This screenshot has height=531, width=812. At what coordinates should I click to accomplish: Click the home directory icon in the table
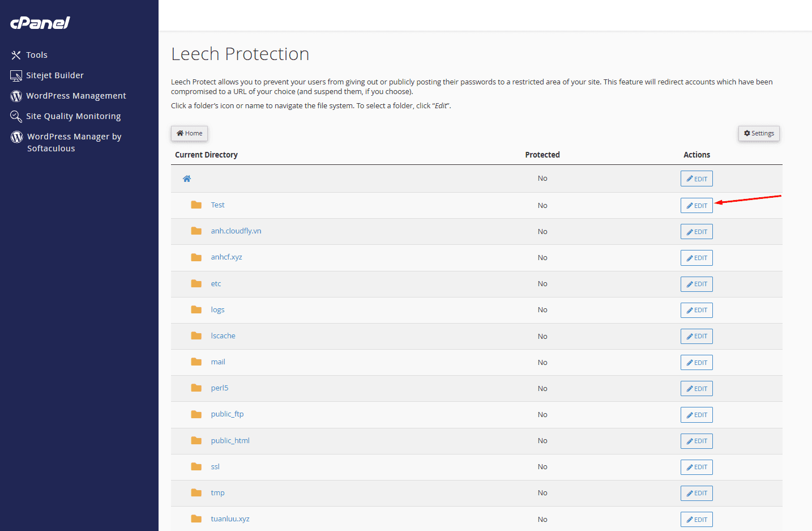coord(187,179)
